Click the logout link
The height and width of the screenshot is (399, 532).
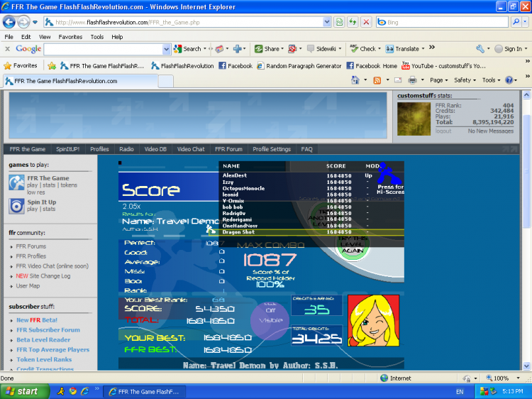443,131
